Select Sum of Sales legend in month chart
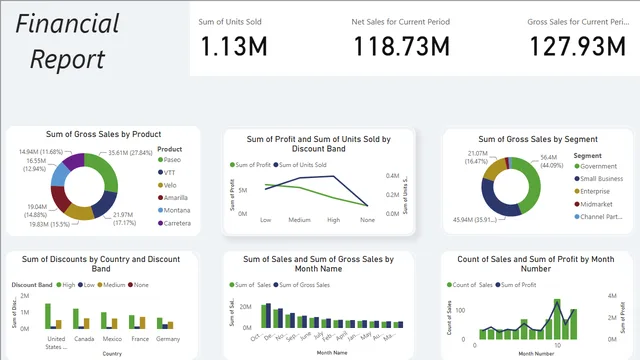Image resolution: width=640 pixels, height=360 pixels. [250, 285]
